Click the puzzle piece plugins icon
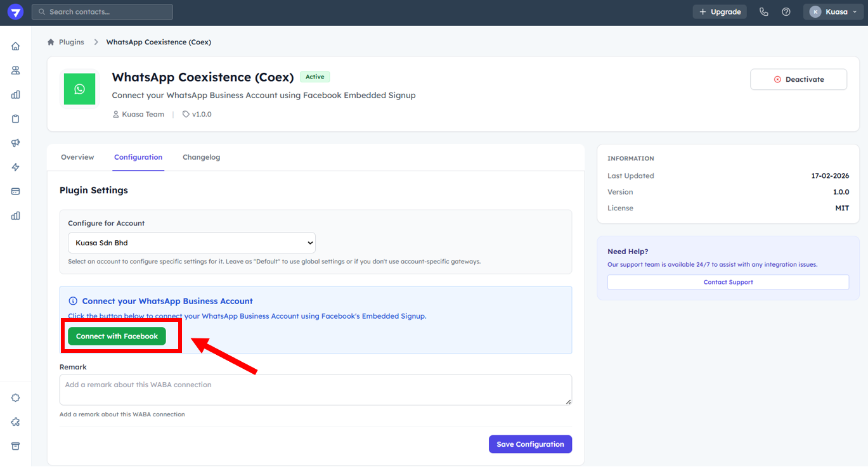 click(x=15, y=422)
